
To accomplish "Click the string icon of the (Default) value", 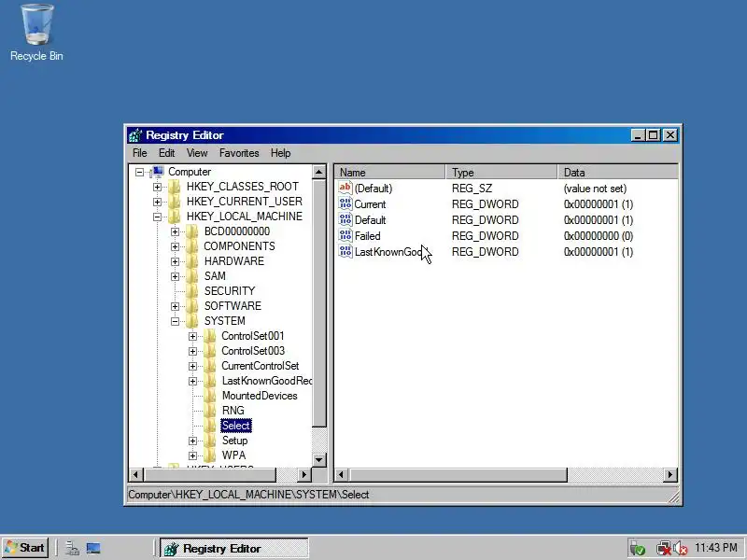I will click(345, 188).
